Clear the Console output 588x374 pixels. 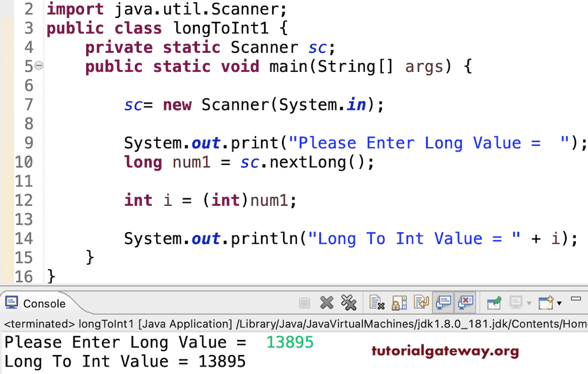coord(376,303)
